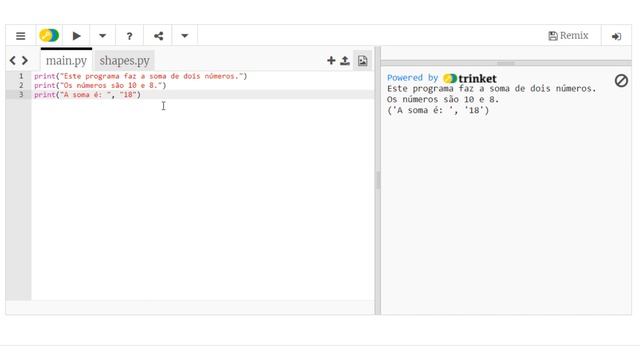Add a new file with plus icon

click(x=331, y=60)
